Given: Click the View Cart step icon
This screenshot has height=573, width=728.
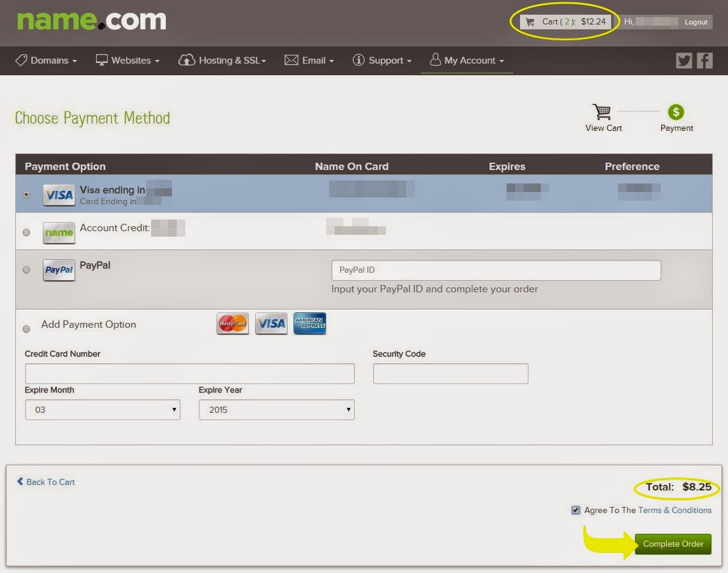Looking at the screenshot, I should [x=602, y=112].
